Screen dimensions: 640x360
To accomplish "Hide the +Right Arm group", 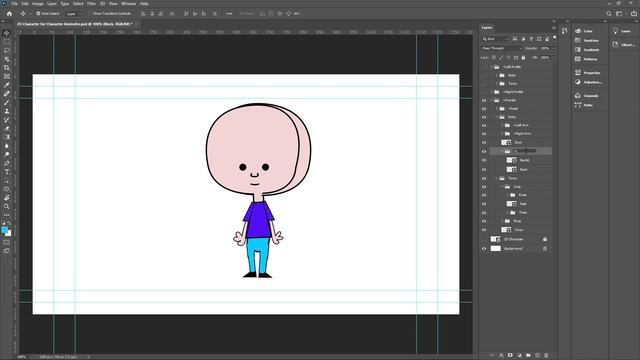I will click(x=484, y=134).
